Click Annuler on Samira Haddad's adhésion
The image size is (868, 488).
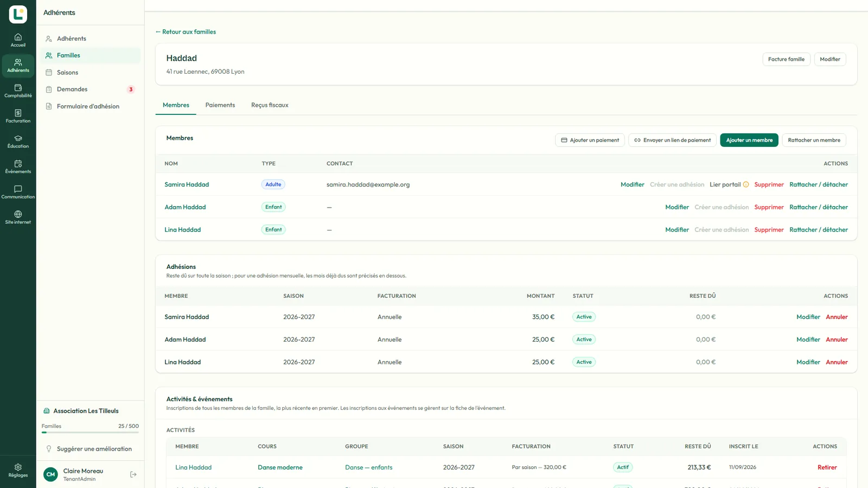837,317
